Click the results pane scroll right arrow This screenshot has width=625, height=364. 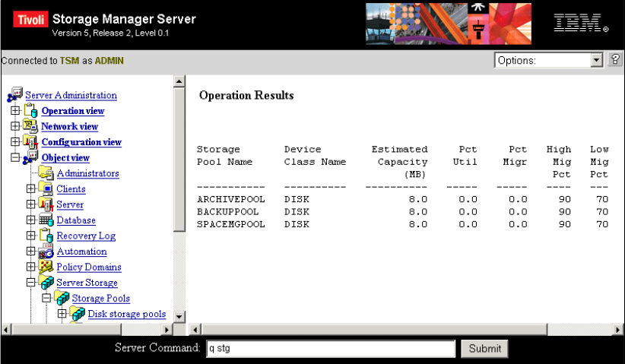[617, 330]
